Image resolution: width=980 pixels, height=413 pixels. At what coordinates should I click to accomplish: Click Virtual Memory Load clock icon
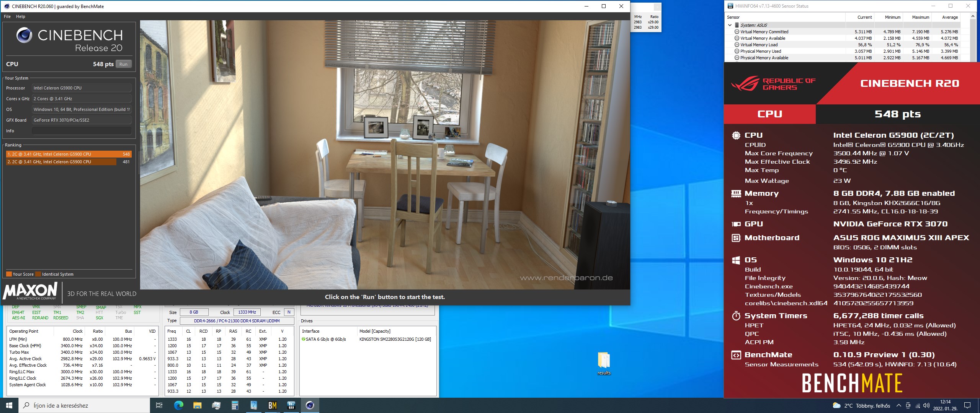tap(737, 45)
